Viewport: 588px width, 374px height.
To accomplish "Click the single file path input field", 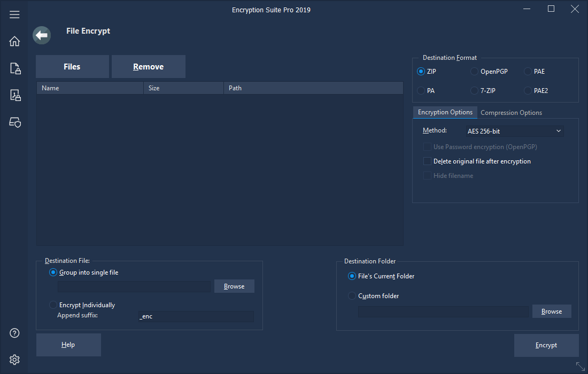I will 134,287.
